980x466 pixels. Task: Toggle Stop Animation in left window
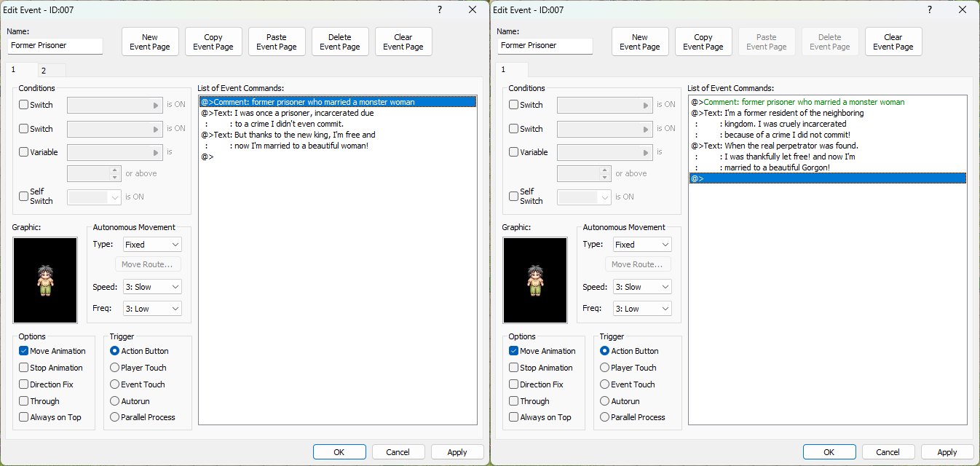(x=24, y=368)
